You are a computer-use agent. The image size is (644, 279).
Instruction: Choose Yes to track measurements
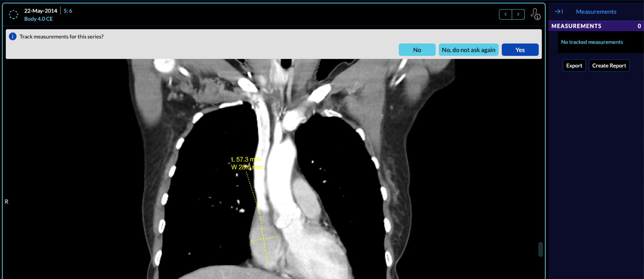520,50
